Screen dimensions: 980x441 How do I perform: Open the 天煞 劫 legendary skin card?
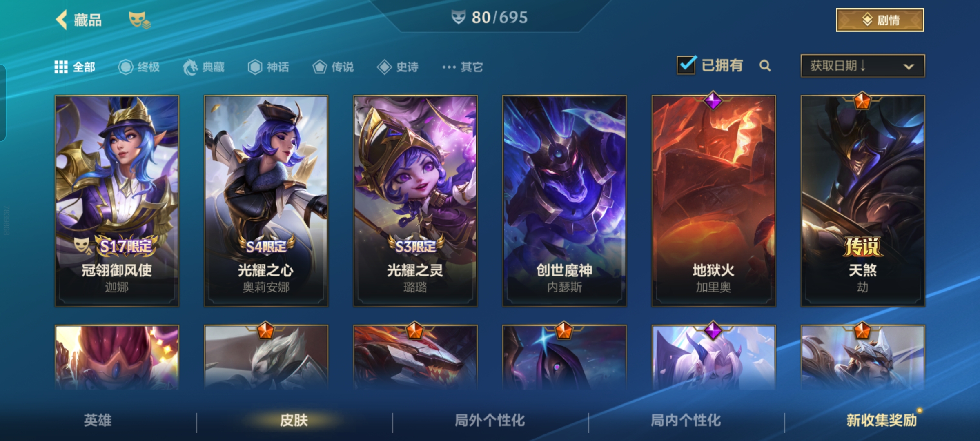point(862,201)
